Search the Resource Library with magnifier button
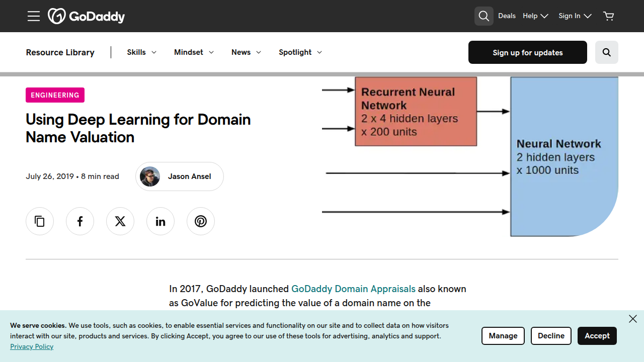 click(x=607, y=52)
